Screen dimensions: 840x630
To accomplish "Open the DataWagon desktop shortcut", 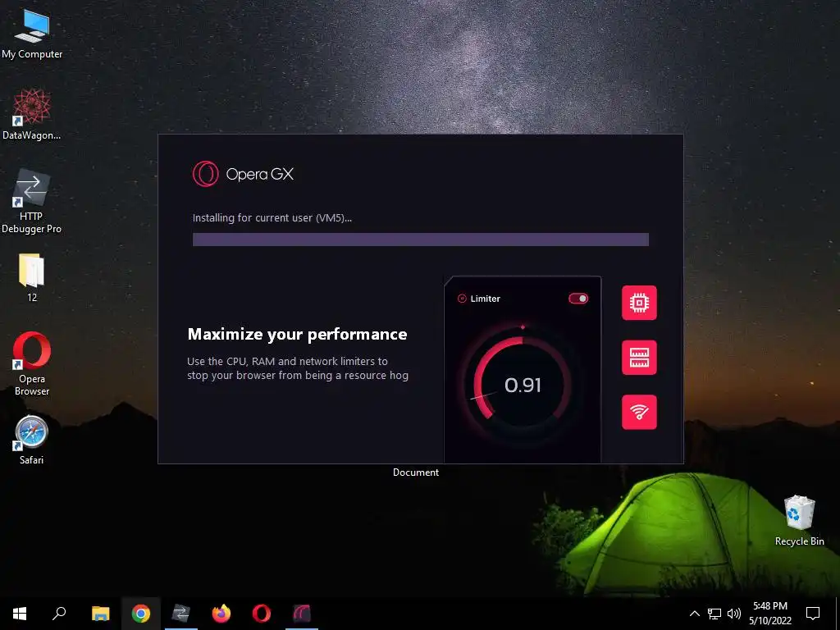I will pos(32,114).
